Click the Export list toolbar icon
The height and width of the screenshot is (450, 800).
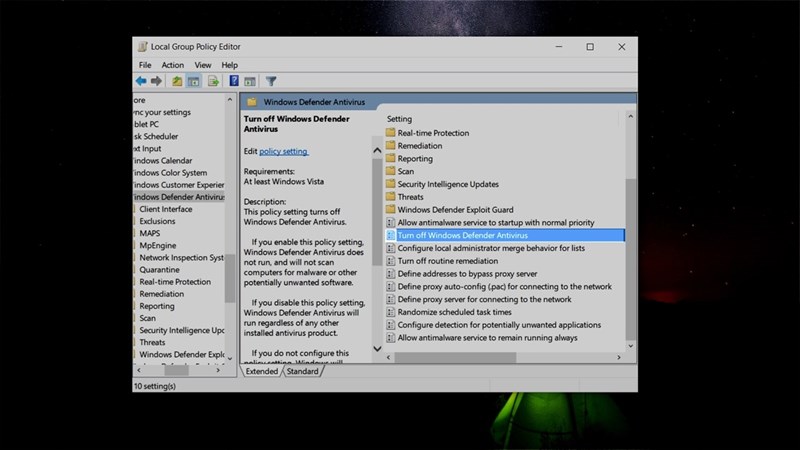213,81
